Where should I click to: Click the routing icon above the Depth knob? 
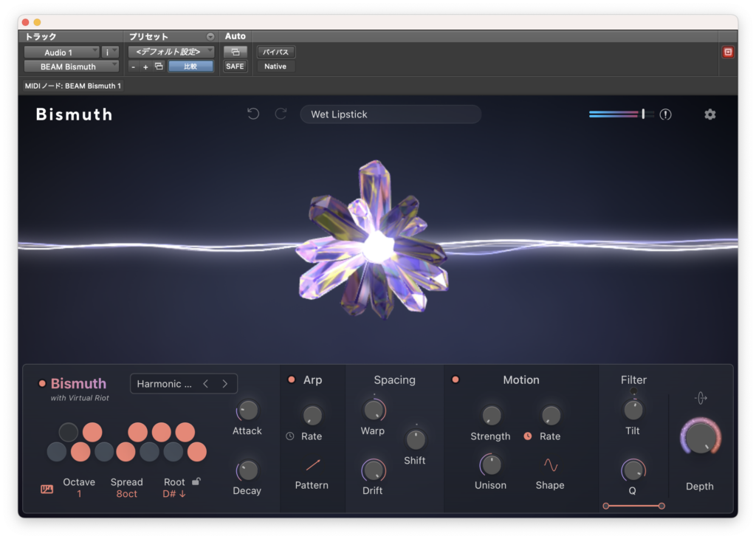pos(701,398)
